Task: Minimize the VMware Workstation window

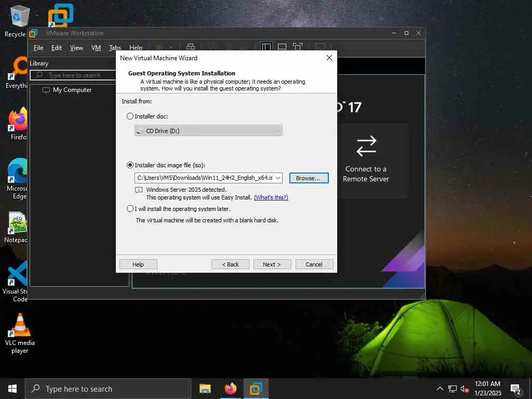Action: [x=394, y=33]
